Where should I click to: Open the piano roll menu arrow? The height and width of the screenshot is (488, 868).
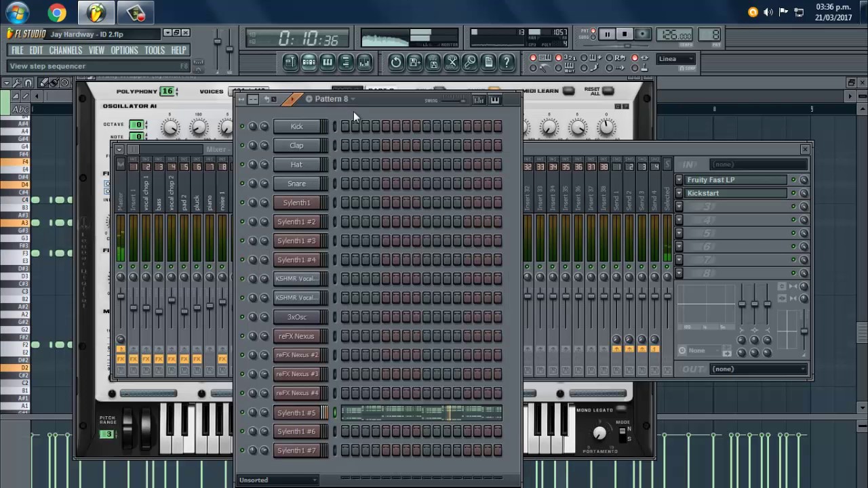click(x=7, y=83)
